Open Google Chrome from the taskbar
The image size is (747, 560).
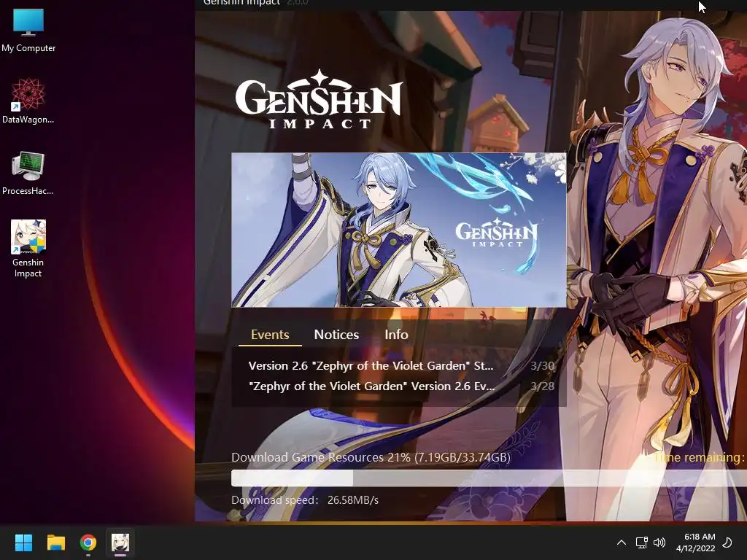(88, 542)
